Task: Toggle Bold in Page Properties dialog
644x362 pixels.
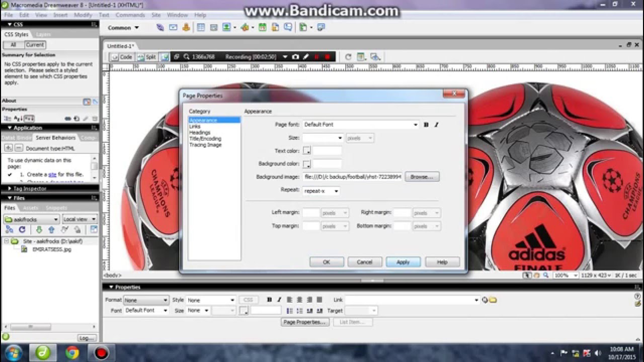Action: coord(426,125)
